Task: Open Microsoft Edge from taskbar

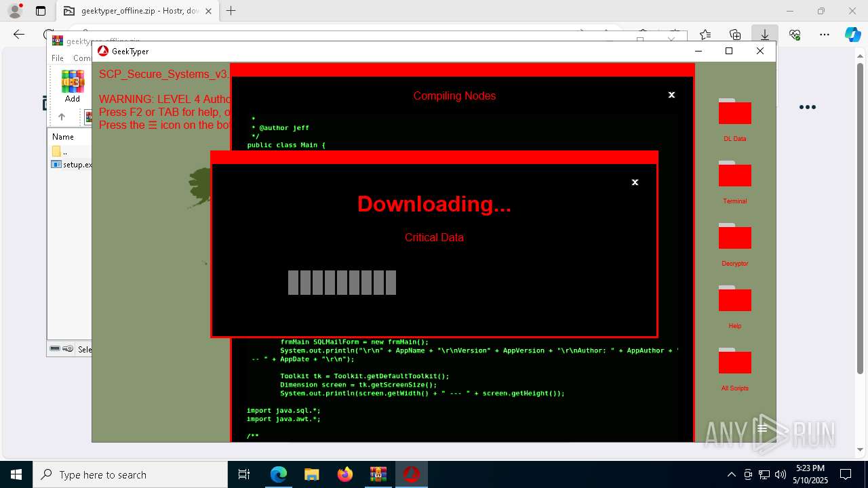Action: [279, 474]
